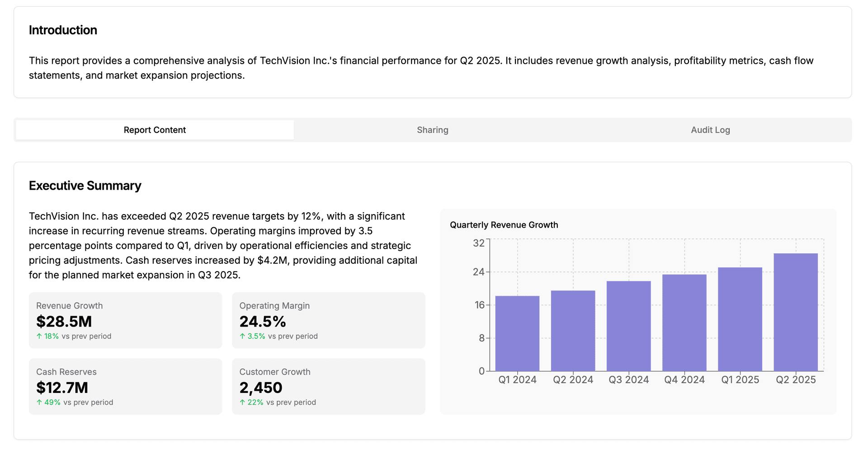The height and width of the screenshot is (449, 868).
Task: Click the Executive Summary heading
Action: pos(85,186)
